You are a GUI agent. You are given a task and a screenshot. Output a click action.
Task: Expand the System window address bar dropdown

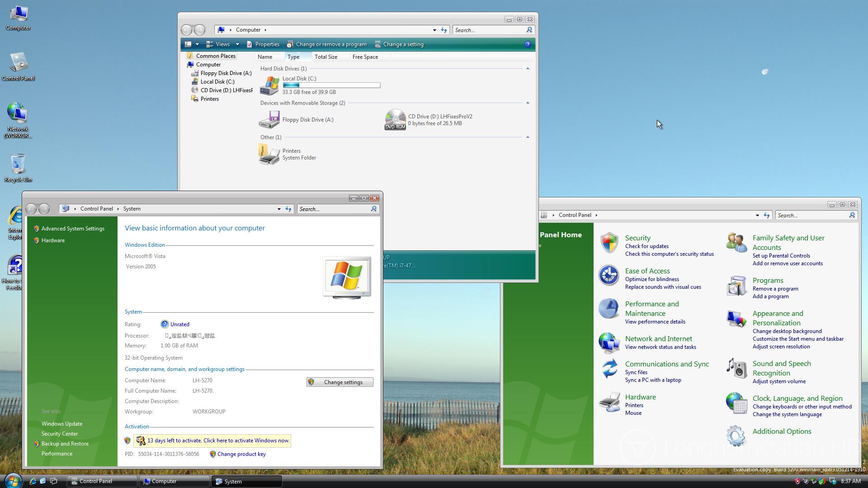coord(279,209)
